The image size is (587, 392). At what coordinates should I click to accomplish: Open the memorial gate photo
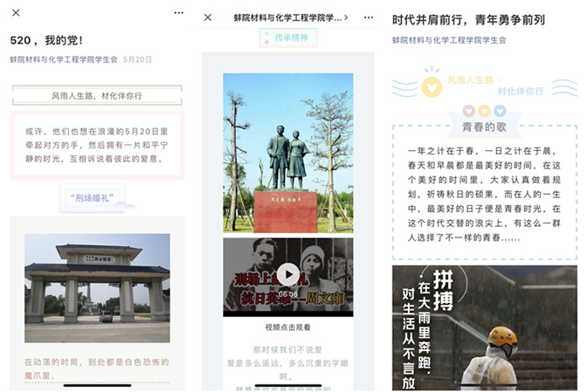(97, 287)
